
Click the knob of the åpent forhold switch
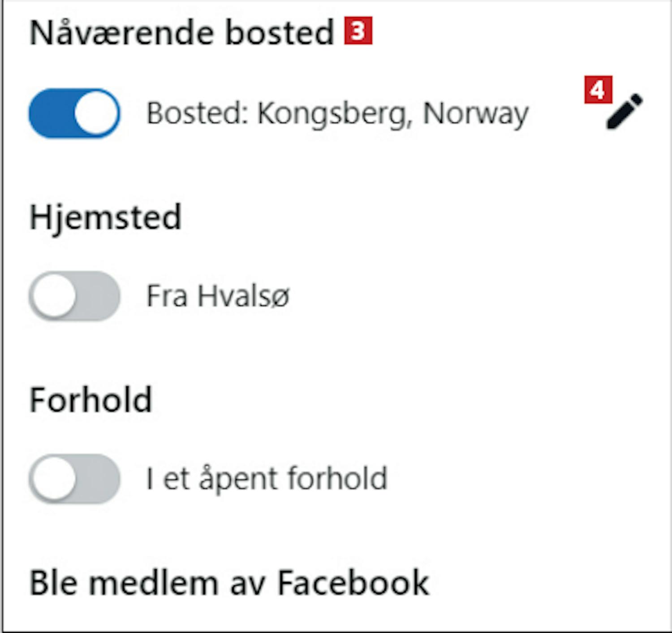[x=54, y=479]
